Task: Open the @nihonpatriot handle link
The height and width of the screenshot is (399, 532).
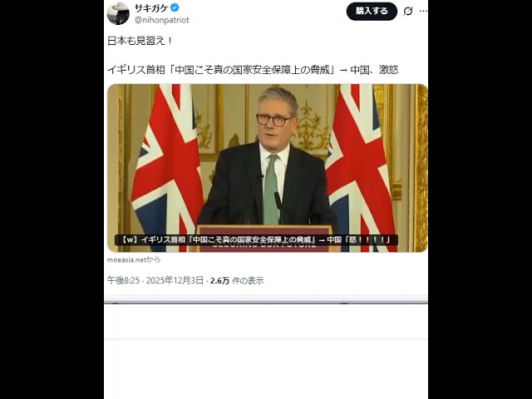Action: pos(162,20)
